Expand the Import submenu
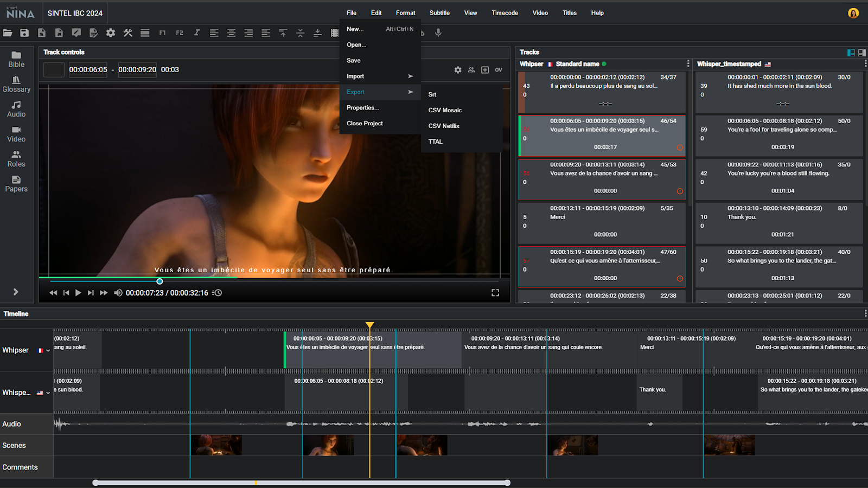This screenshot has width=868, height=488. click(380, 76)
